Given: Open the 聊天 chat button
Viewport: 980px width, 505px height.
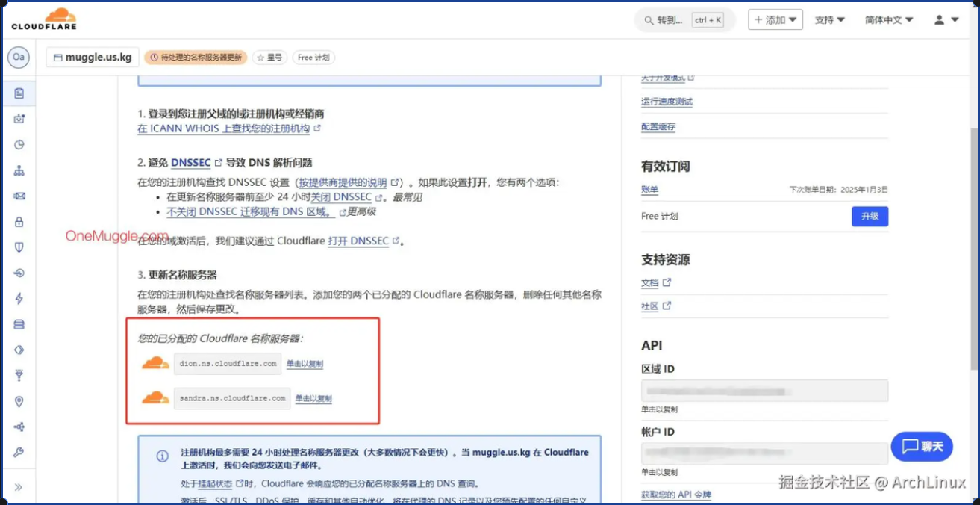Looking at the screenshot, I should click(922, 447).
